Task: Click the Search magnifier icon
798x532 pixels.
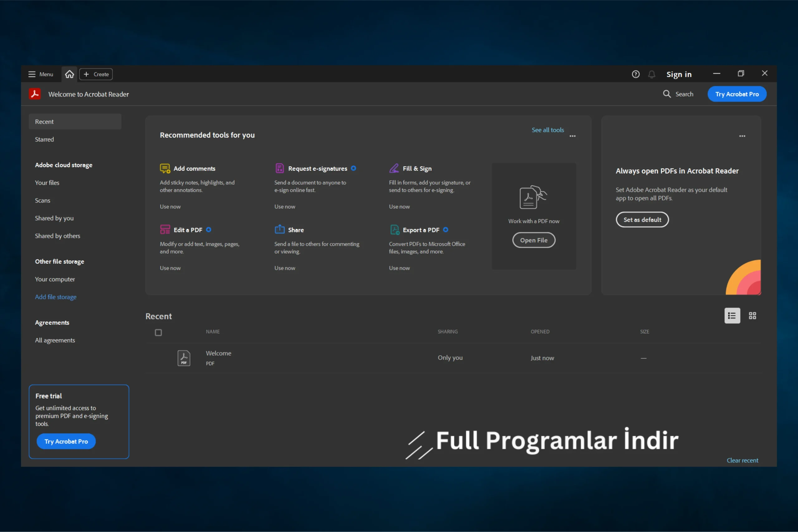Action: pos(667,94)
